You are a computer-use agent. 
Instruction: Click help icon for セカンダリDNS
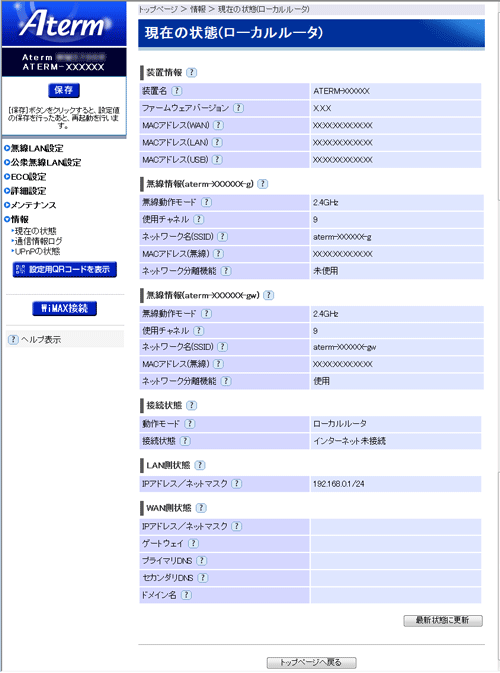point(203,578)
